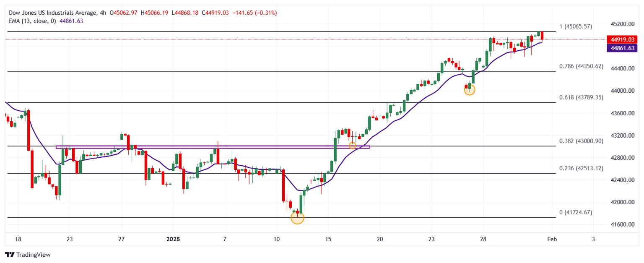The height and width of the screenshot is (263, 644).
Task: Select the 0.786 (44350.62) Fibonacci label
Action: tap(581, 66)
